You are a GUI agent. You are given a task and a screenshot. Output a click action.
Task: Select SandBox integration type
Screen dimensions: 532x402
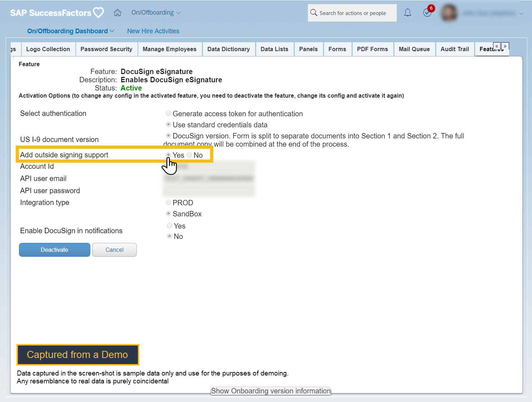tap(168, 214)
